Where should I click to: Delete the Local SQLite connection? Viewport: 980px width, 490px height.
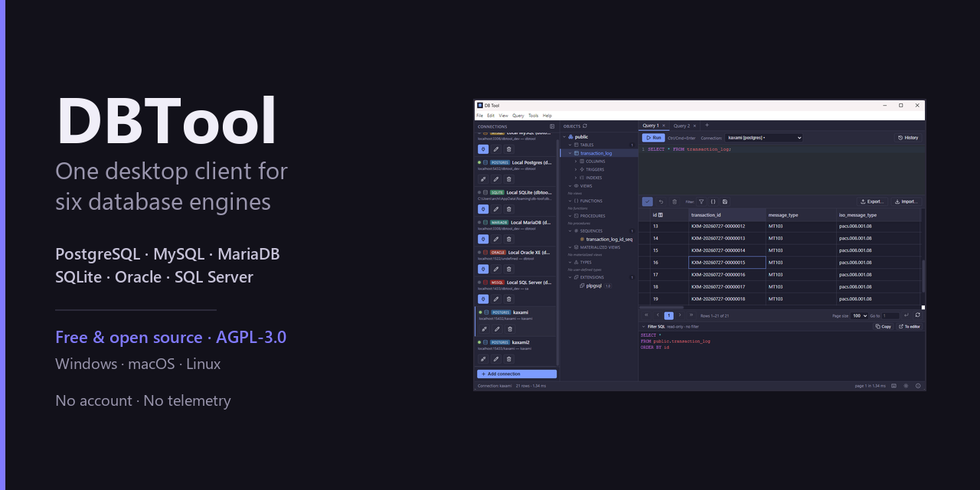[509, 209]
